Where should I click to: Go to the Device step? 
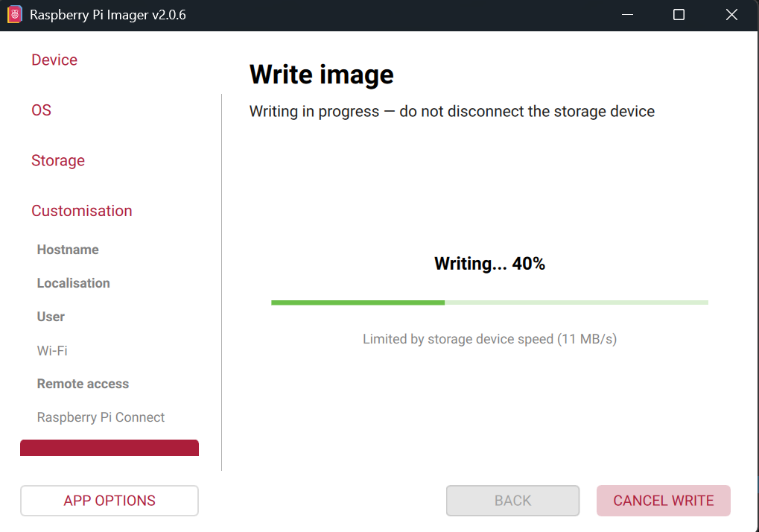(54, 60)
